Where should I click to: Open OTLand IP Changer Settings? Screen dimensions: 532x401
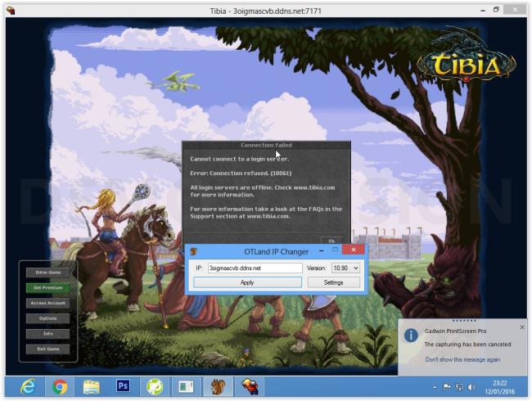333,282
